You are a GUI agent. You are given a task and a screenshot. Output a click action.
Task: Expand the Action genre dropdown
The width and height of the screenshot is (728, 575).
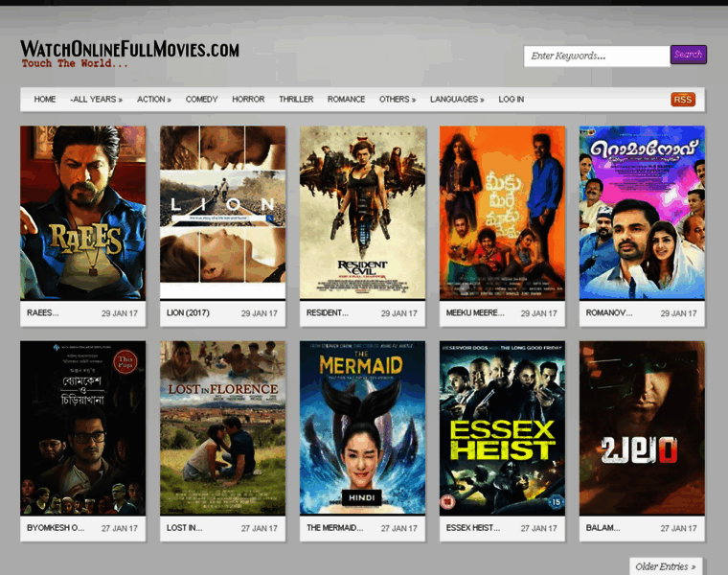click(153, 100)
